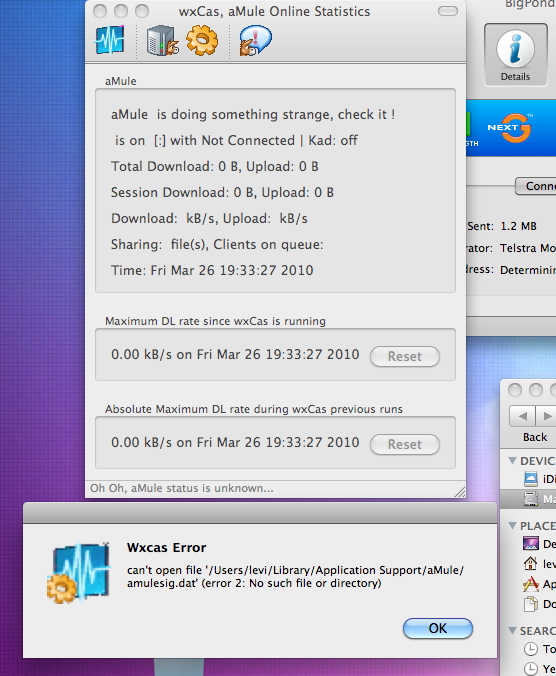The image size is (556, 676).
Task: Open the server tower toolbar icon
Action: pyautogui.click(x=162, y=41)
